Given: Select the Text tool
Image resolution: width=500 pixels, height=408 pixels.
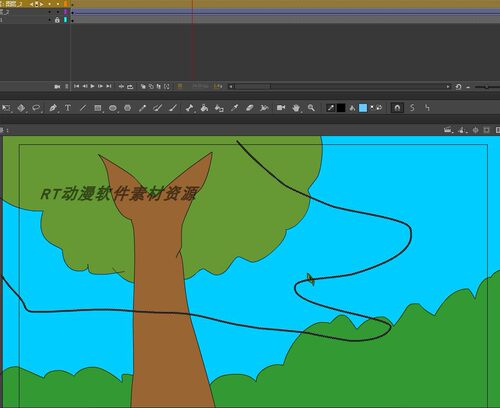Looking at the screenshot, I should [x=68, y=108].
